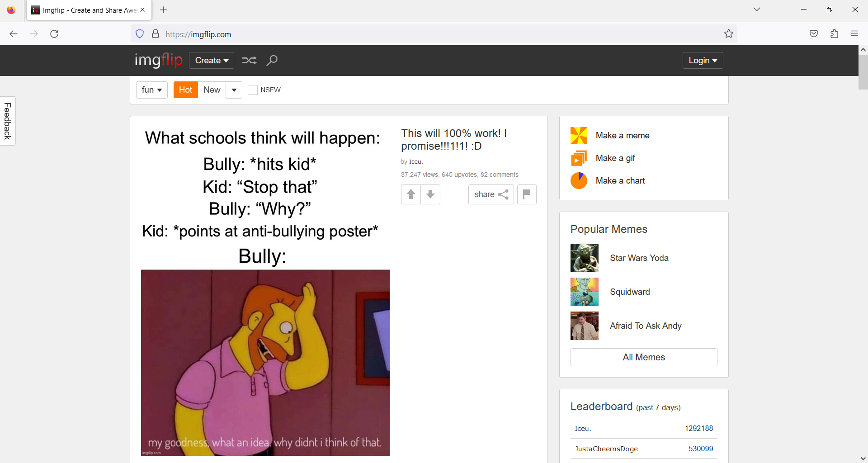Save page to Pocket
868x463 pixels.
pos(814,34)
